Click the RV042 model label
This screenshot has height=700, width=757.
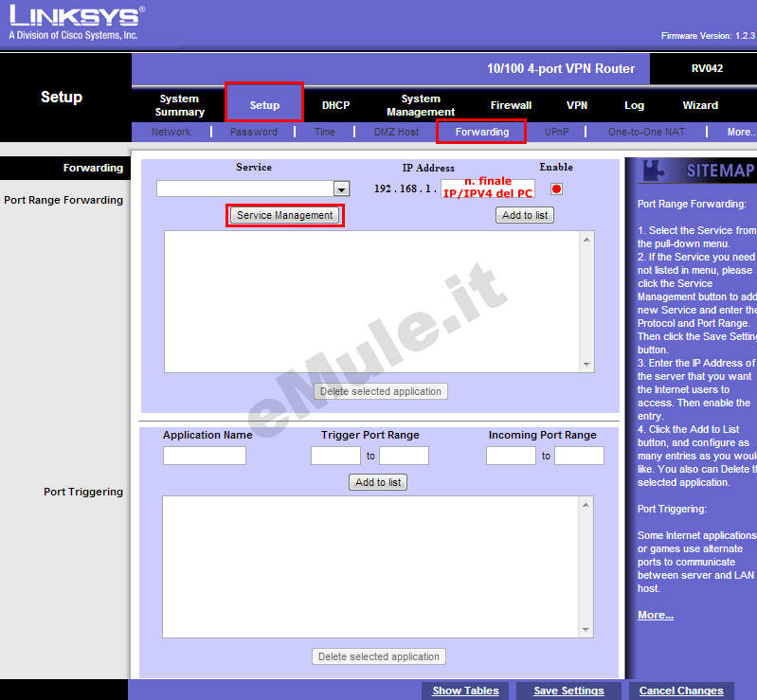[707, 68]
